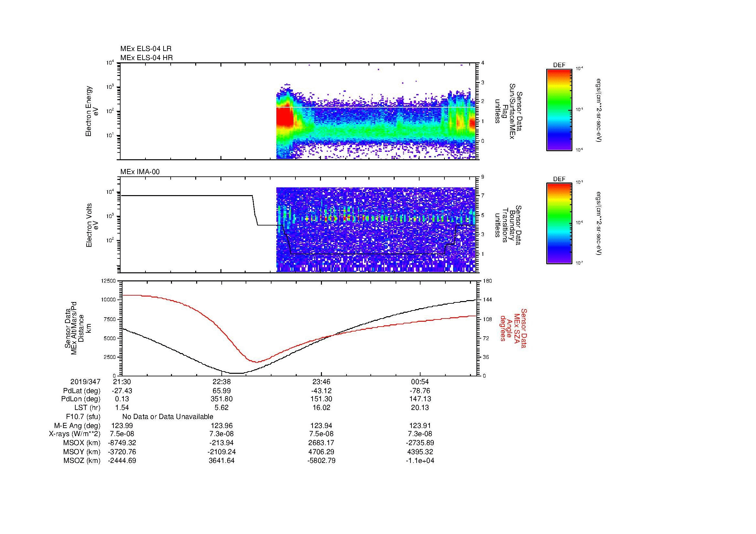
Task: Click the '2019/347' date label
Action: click(85, 382)
